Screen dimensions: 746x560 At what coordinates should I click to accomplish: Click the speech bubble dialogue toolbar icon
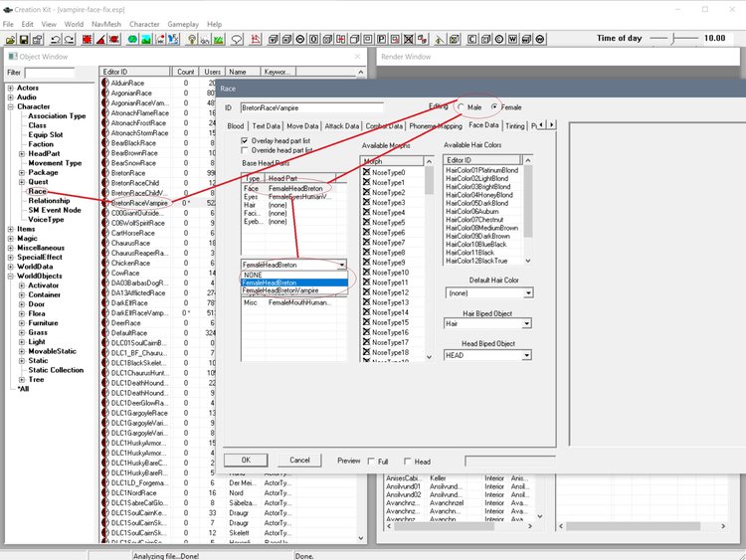coord(237,40)
